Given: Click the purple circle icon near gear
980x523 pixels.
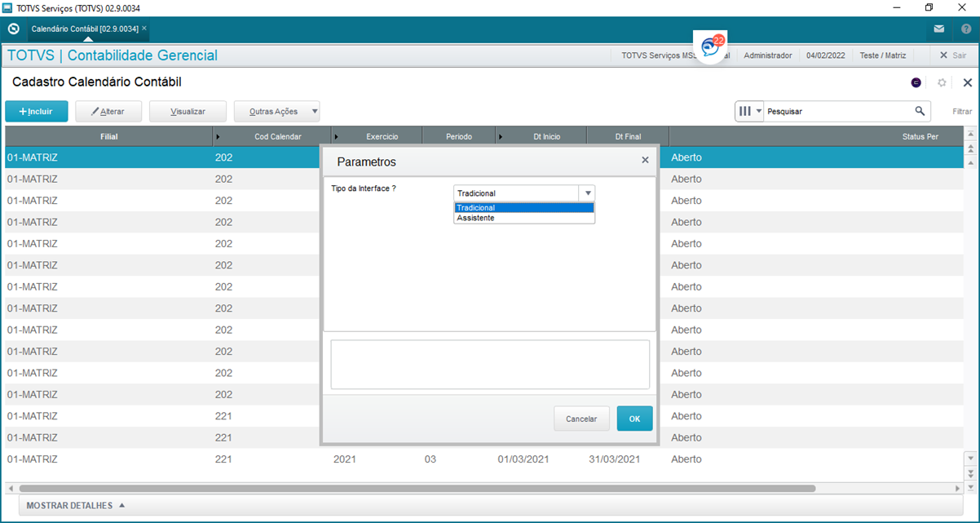Looking at the screenshot, I should (x=916, y=82).
